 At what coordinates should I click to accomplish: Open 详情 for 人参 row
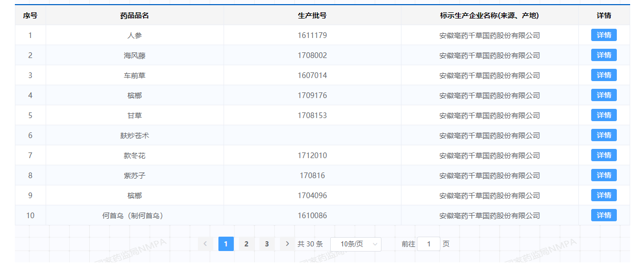point(603,35)
